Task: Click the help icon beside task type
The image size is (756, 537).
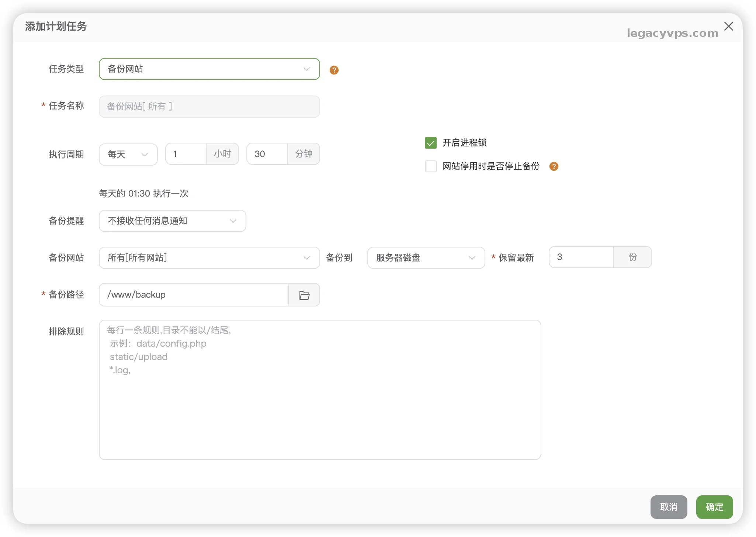Action: tap(334, 70)
